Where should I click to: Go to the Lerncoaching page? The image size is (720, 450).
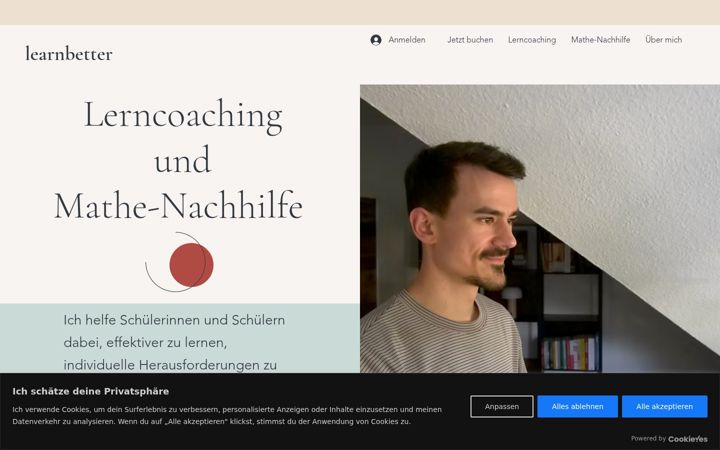532,40
